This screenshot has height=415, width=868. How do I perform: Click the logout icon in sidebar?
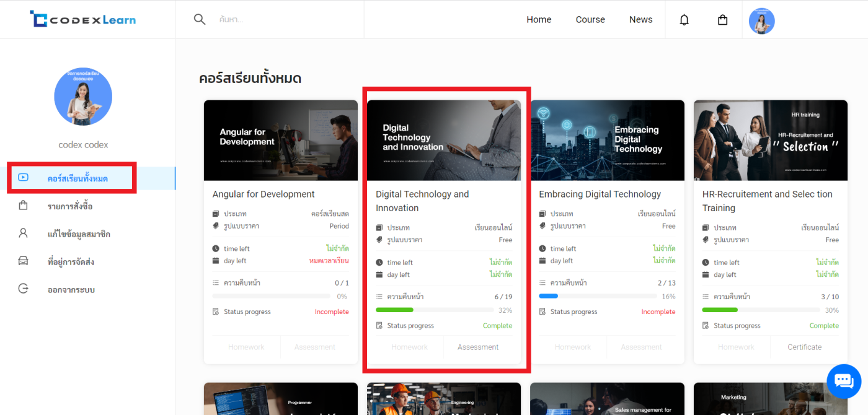24,289
